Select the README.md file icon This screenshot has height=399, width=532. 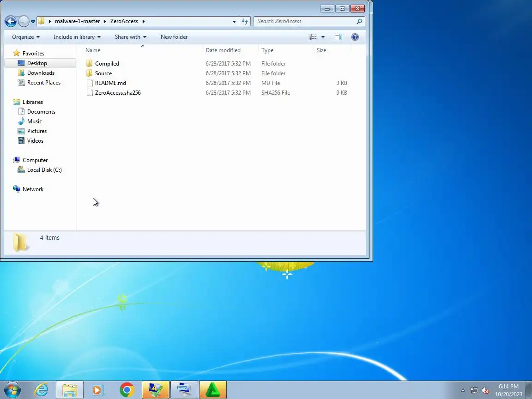pos(90,83)
